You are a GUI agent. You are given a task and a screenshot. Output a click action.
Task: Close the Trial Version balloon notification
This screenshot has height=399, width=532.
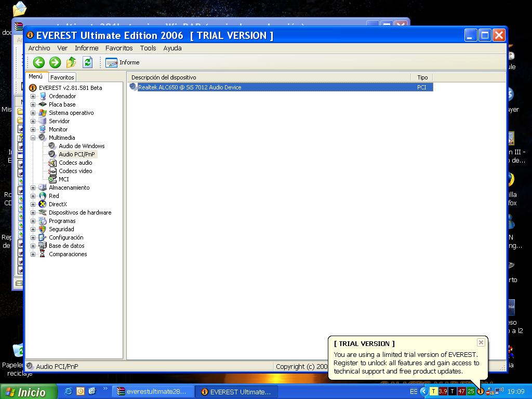pos(481,342)
